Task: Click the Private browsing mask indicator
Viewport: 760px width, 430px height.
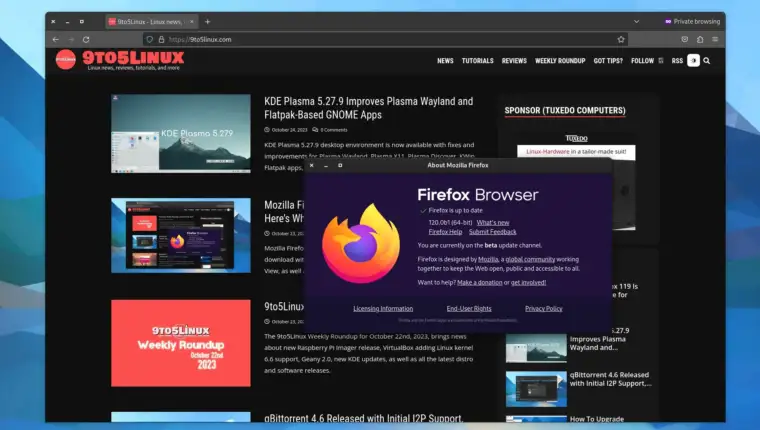Action: coord(692,21)
